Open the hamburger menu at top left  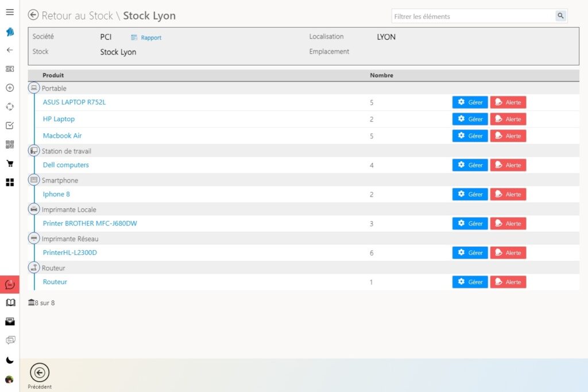tap(10, 11)
